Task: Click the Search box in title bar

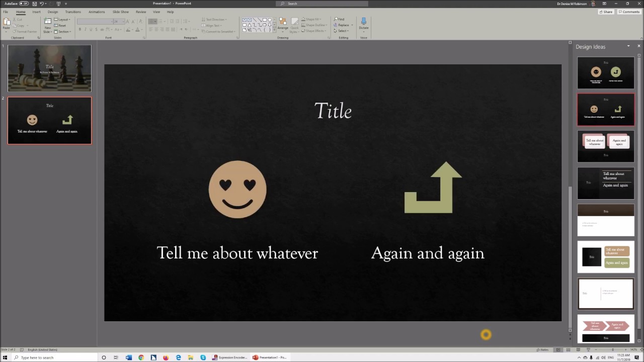Action: (x=322, y=4)
